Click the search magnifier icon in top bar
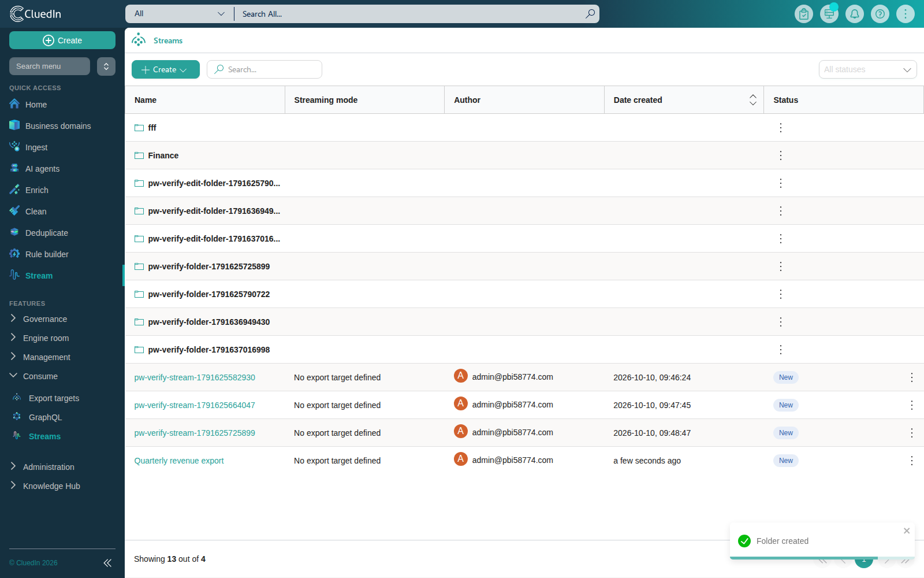This screenshot has height=578, width=924. (590, 14)
